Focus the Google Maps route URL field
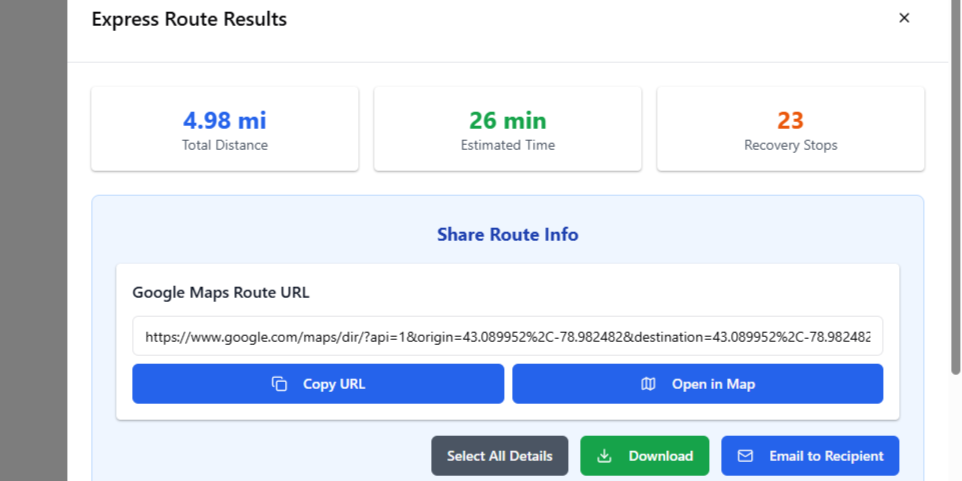The image size is (962, 481). point(507,337)
